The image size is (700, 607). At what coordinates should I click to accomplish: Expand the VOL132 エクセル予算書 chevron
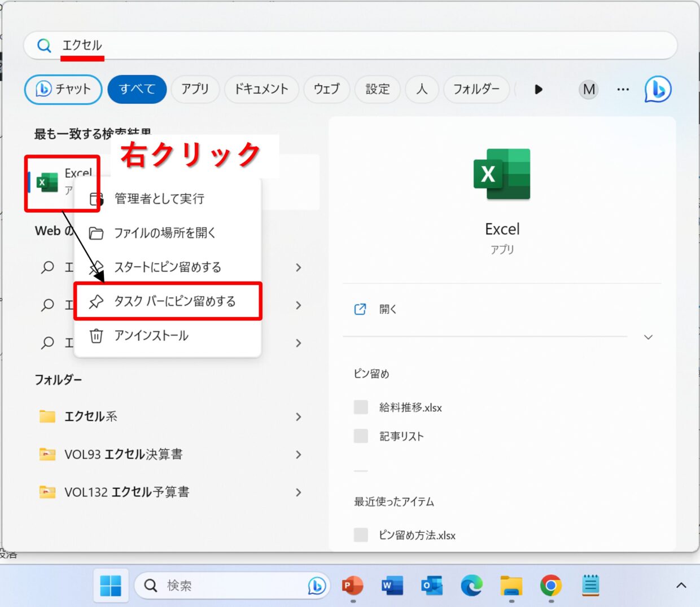(299, 492)
